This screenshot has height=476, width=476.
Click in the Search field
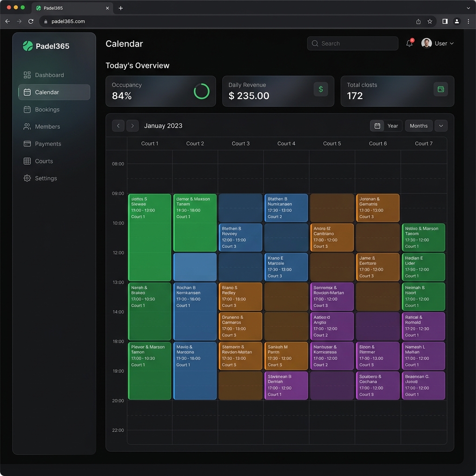point(352,44)
